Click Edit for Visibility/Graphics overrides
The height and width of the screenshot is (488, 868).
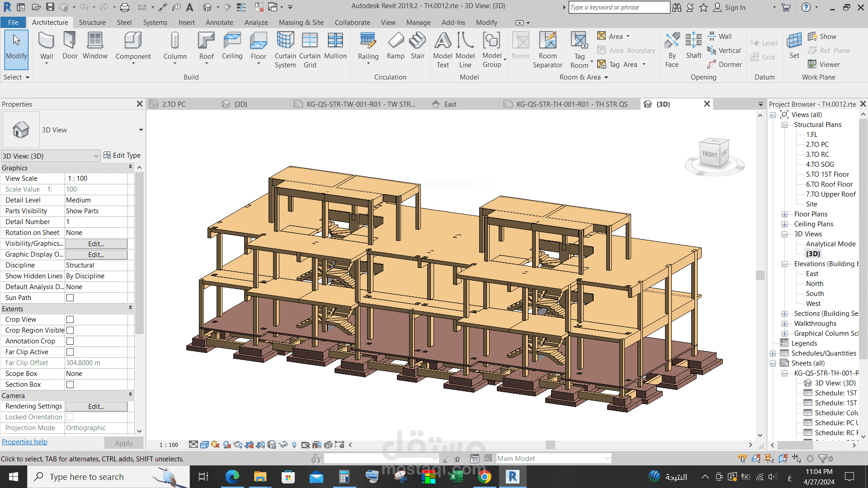(96, 244)
